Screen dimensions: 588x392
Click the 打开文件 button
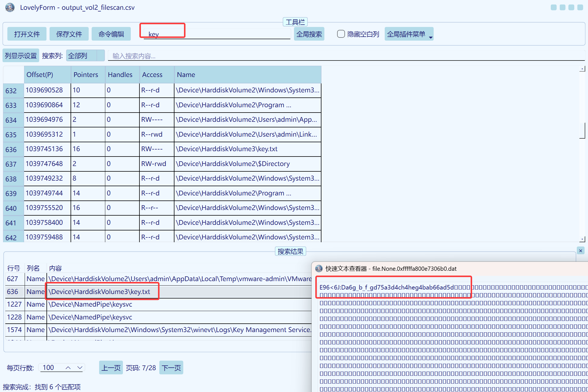27,34
